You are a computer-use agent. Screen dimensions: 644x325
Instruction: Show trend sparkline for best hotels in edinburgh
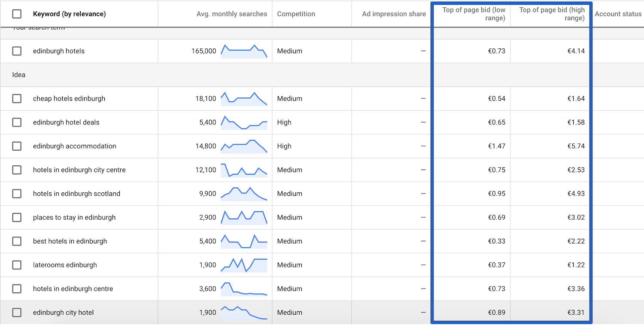coord(244,241)
